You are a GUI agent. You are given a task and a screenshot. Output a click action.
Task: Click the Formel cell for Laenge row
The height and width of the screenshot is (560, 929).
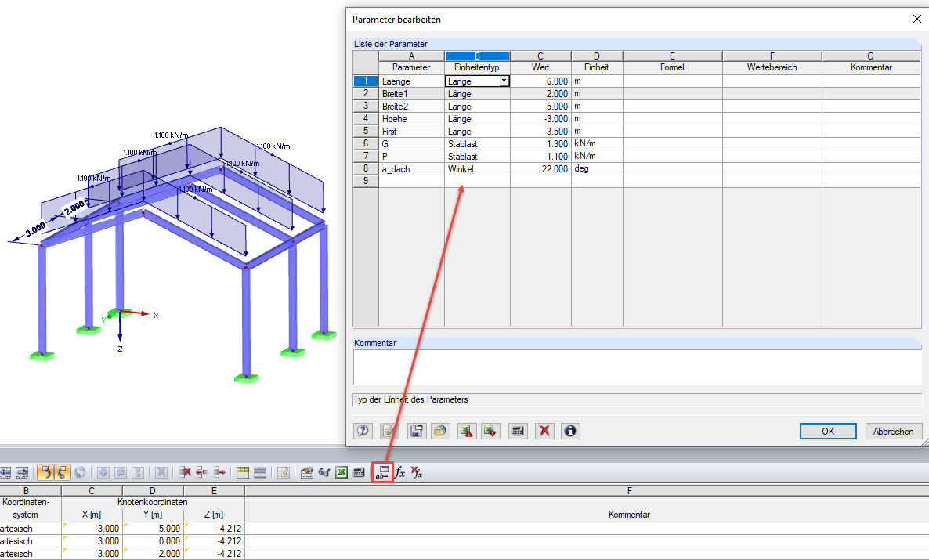(x=672, y=81)
